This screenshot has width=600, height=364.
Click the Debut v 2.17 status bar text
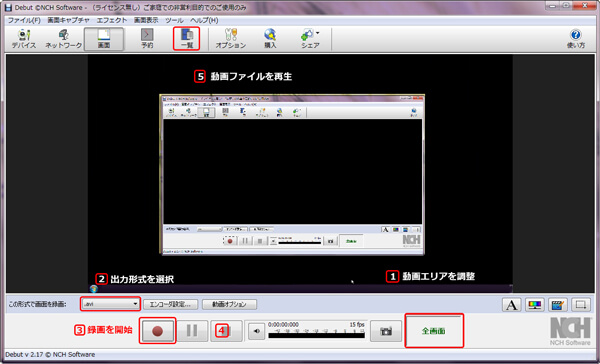coord(50,354)
